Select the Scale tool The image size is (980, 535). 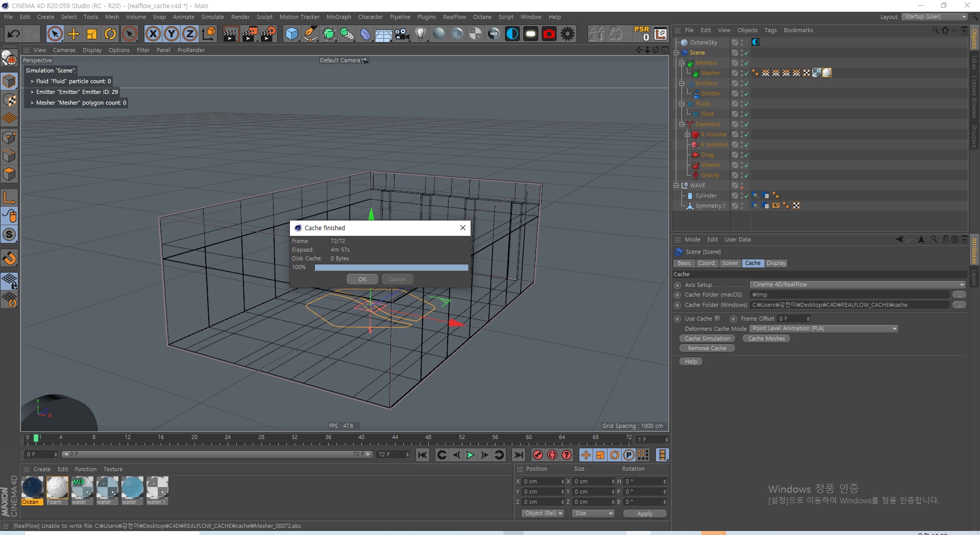[92, 34]
